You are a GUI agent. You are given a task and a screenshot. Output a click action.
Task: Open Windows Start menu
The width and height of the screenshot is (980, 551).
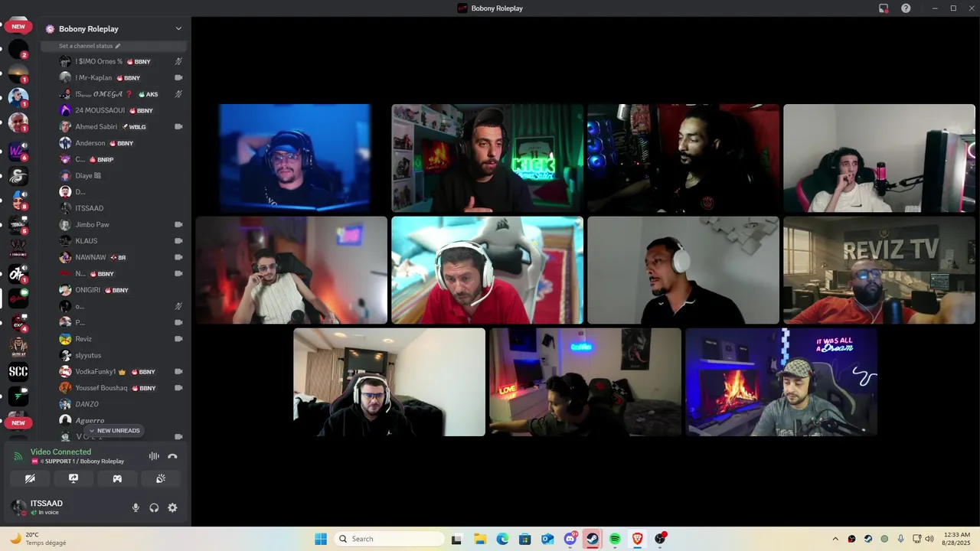point(321,539)
